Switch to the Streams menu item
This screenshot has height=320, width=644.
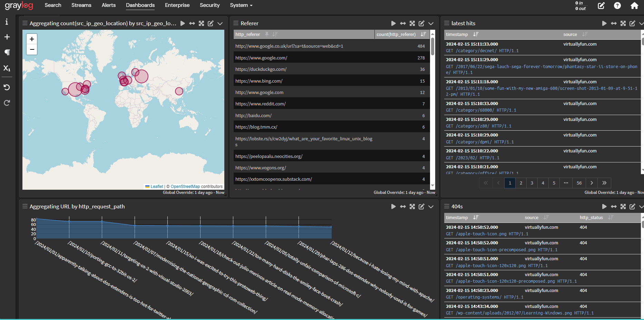pyautogui.click(x=81, y=5)
